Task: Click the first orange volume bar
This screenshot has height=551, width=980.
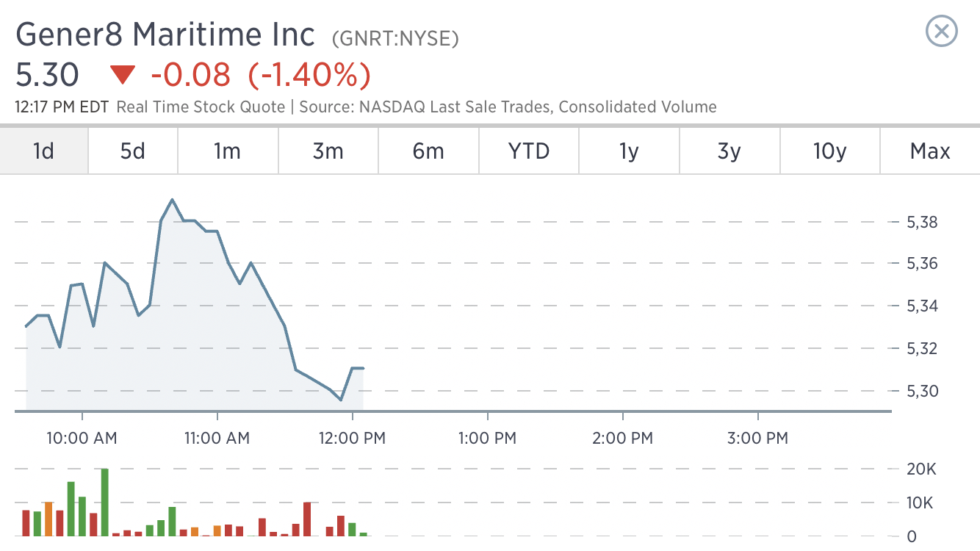Action: 48,519
